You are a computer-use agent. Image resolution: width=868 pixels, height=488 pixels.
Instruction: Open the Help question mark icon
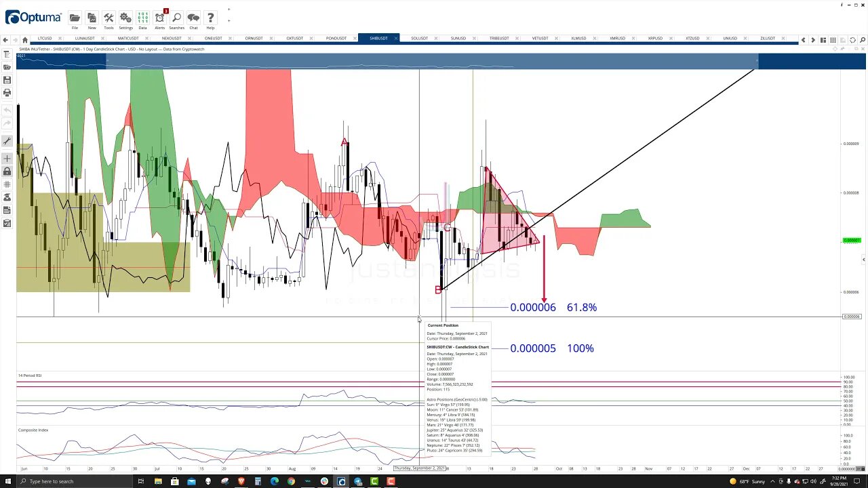(210, 18)
